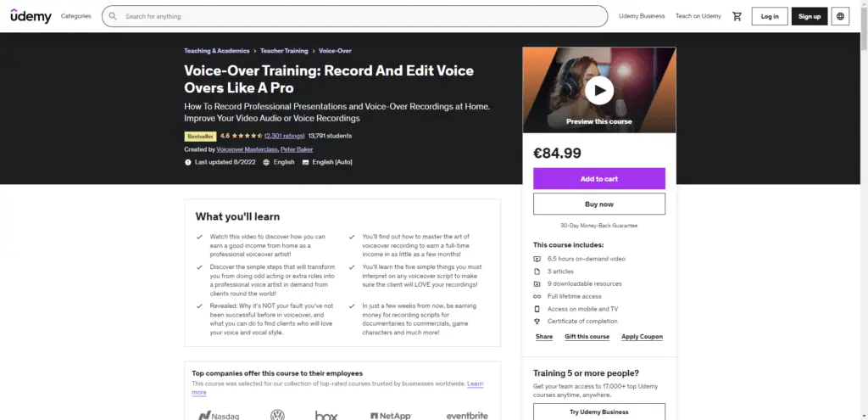Open Teach on Udemy link
The image size is (868, 420).
point(698,16)
